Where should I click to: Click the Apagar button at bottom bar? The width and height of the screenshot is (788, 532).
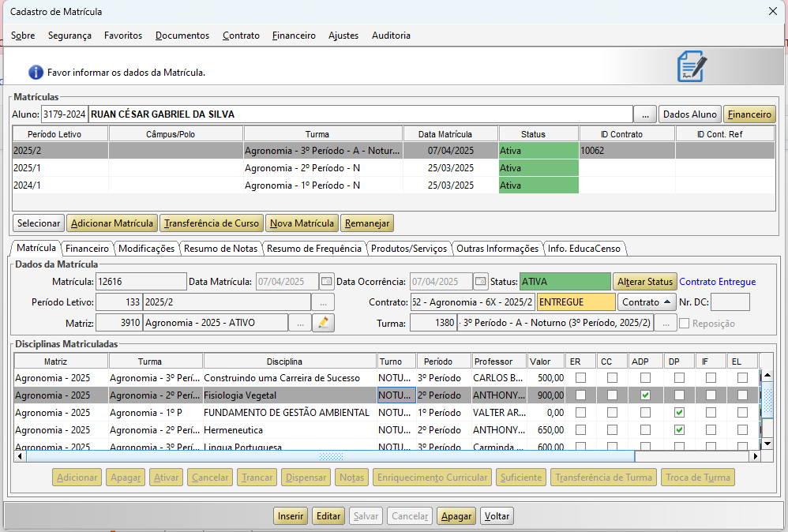tap(456, 516)
